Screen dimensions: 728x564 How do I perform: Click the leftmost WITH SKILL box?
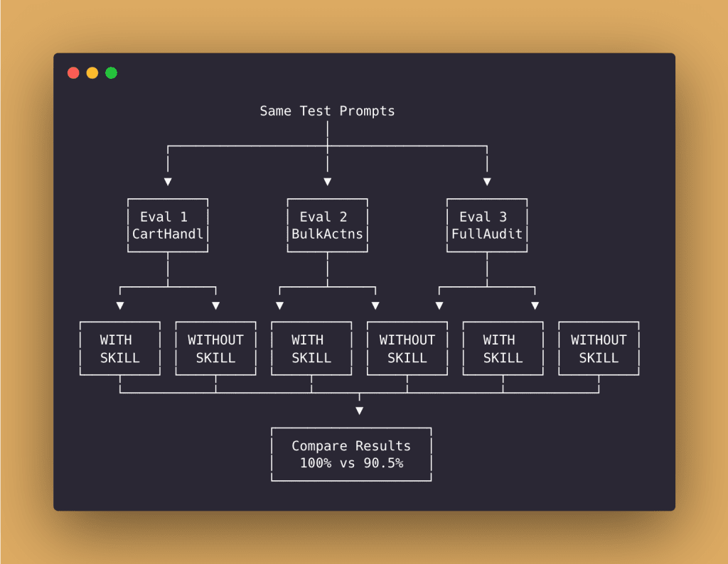pyautogui.click(x=120, y=349)
